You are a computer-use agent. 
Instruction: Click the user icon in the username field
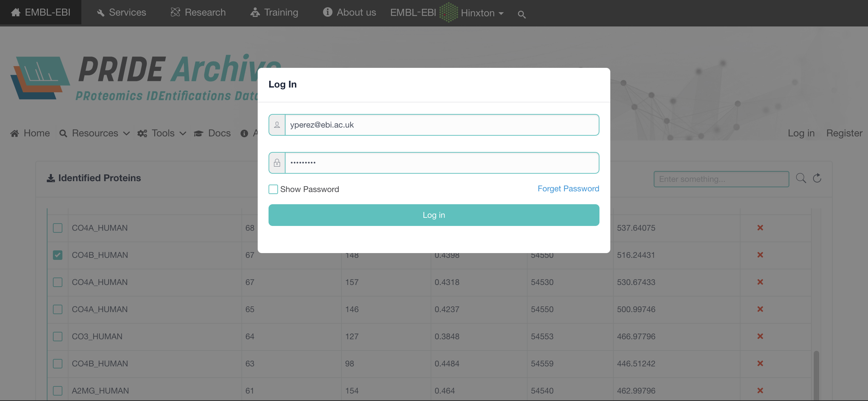(x=277, y=125)
